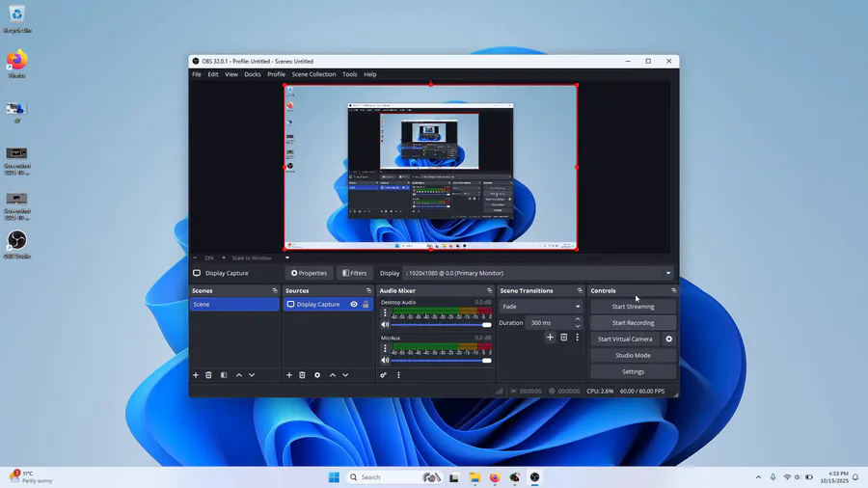Pop out the Audio Mixer dock

click(x=488, y=290)
